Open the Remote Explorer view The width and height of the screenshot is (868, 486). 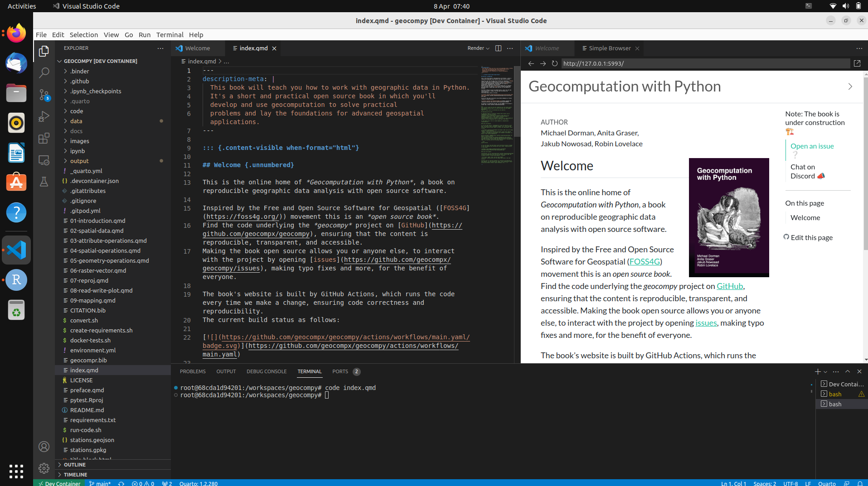pyautogui.click(x=44, y=160)
